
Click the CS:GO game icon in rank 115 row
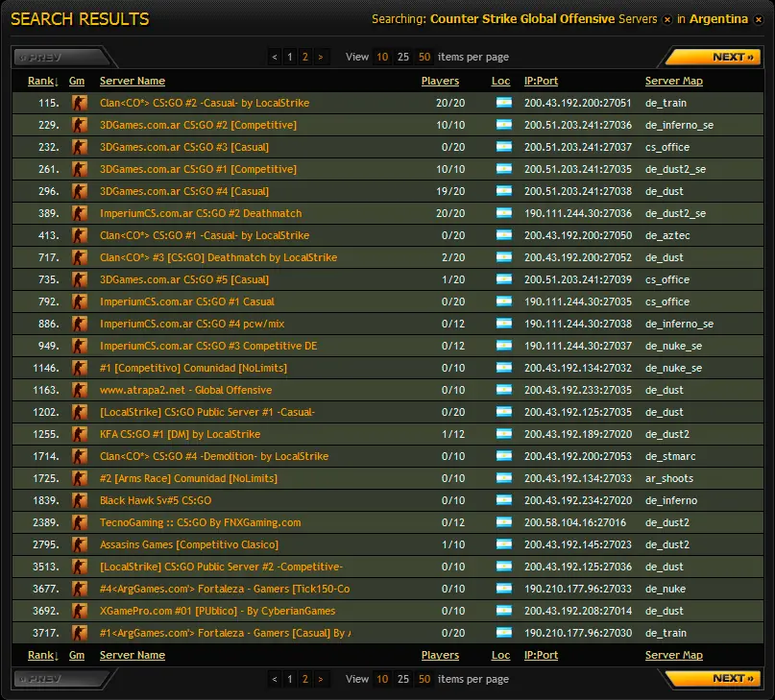[x=79, y=103]
